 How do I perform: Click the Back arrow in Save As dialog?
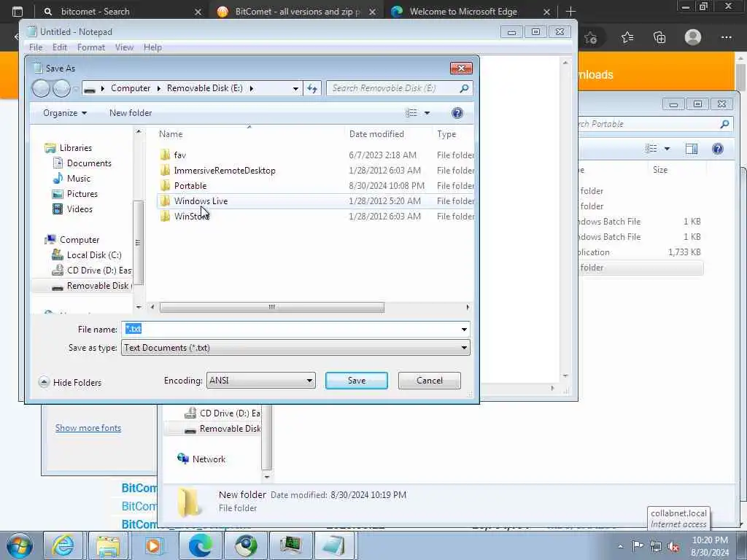41,88
